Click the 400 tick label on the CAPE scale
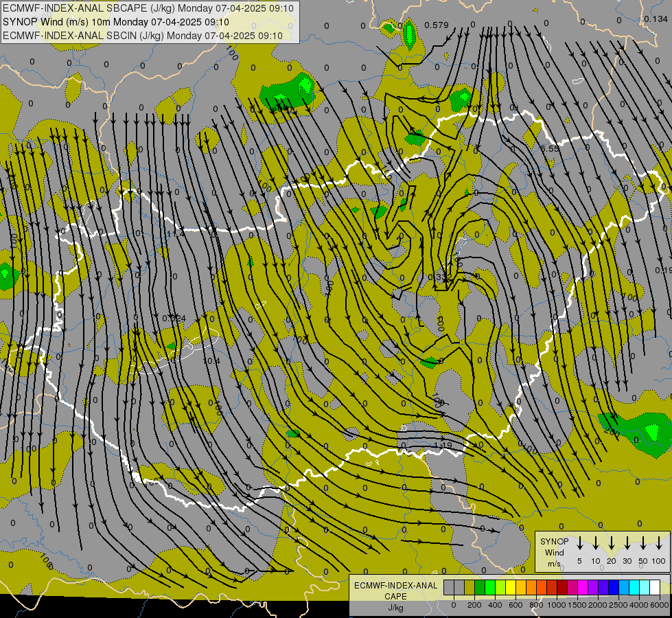The height and width of the screenshot is (618, 672). (495, 605)
